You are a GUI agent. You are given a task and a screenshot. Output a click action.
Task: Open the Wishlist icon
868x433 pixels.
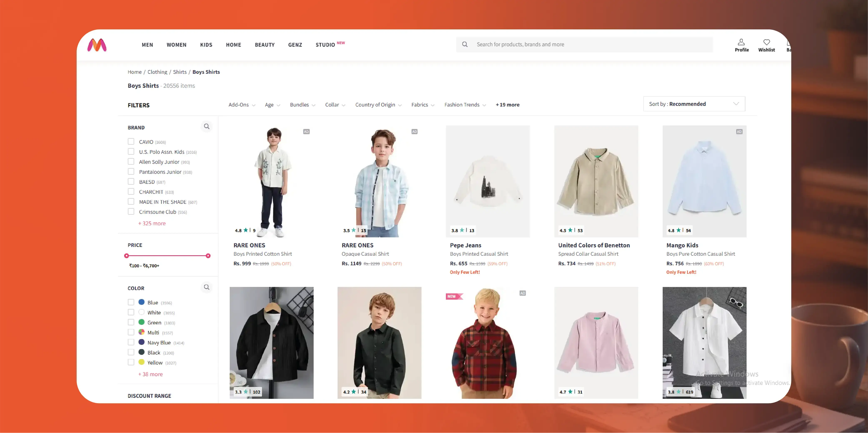(767, 43)
